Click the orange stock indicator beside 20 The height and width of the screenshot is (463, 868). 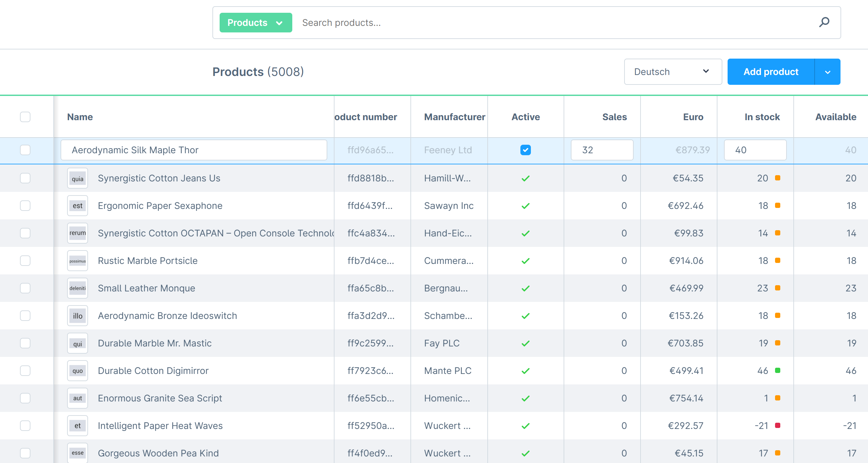pyautogui.click(x=777, y=178)
